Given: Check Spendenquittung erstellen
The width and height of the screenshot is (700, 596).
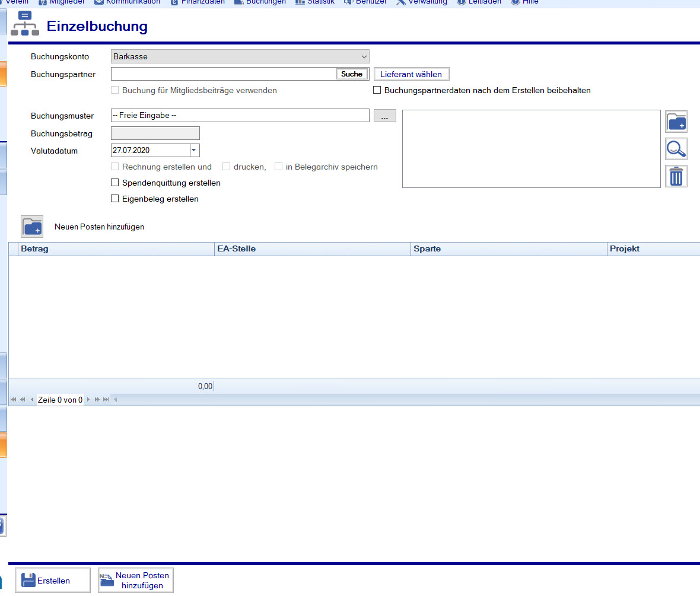Looking at the screenshot, I should pos(114,182).
